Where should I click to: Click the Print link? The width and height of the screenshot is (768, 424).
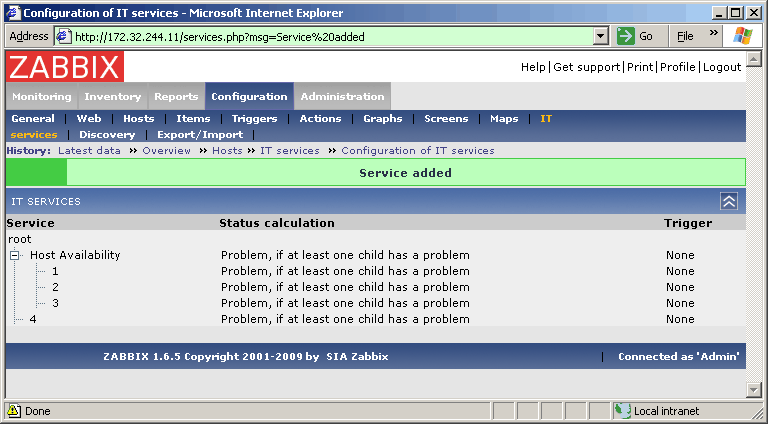coord(640,67)
